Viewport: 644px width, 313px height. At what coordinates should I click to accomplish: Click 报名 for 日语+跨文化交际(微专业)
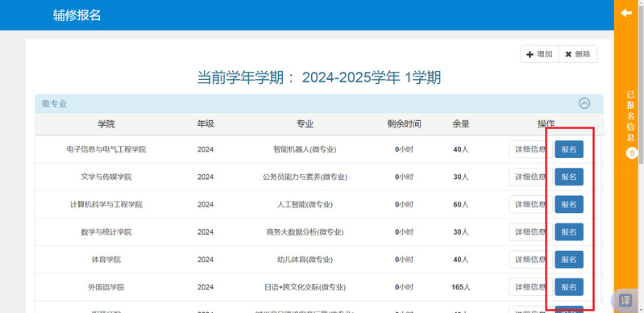[569, 287]
